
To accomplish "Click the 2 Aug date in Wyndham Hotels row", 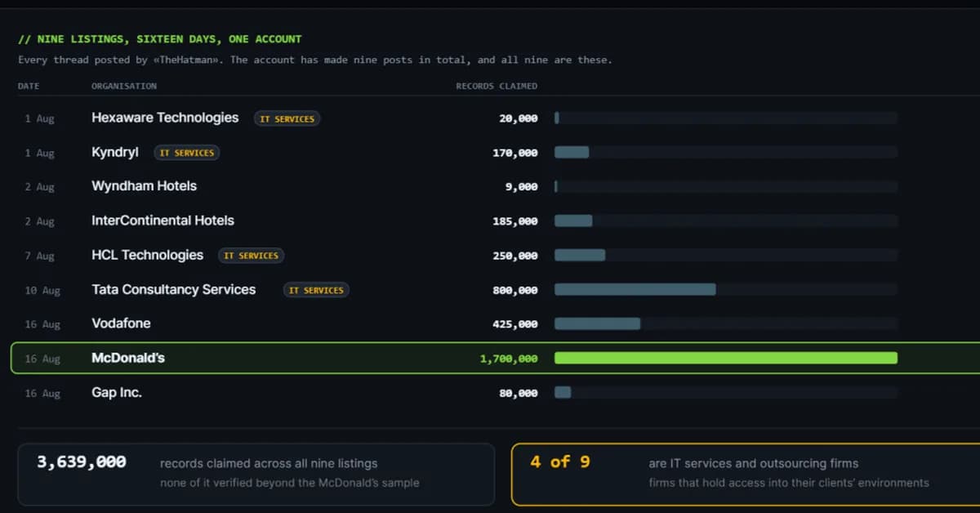I will pyautogui.click(x=39, y=187).
